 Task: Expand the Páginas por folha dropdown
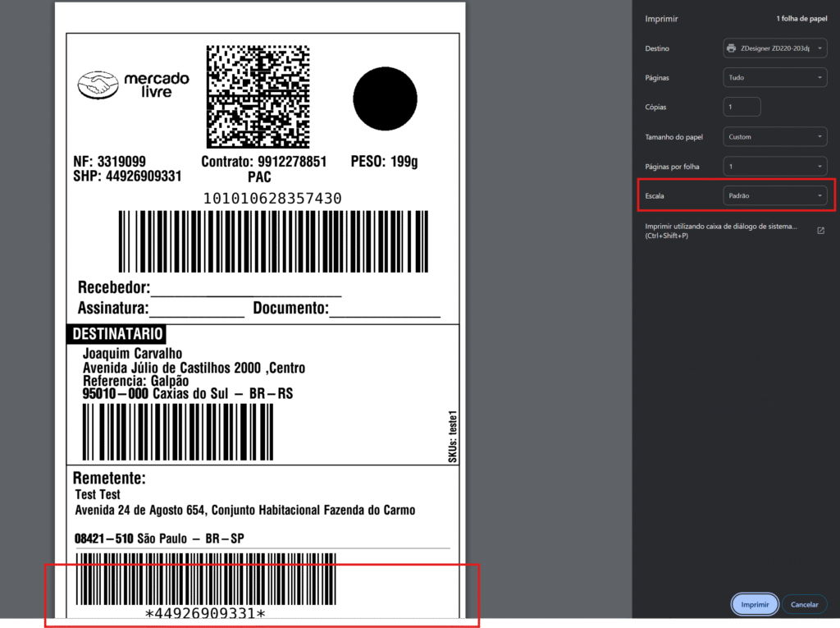[x=774, y=167]
